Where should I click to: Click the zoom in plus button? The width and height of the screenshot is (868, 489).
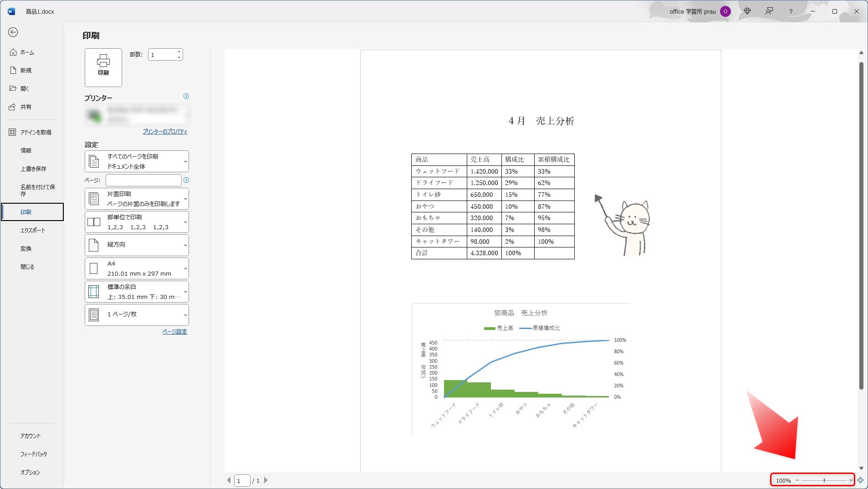coord(851,480)
